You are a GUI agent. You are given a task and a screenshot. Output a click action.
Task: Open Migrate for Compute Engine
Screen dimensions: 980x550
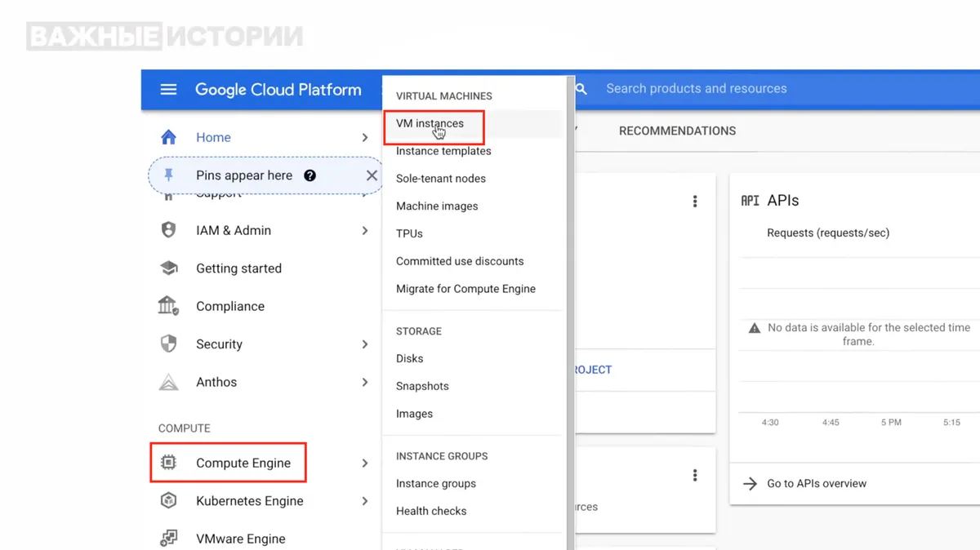(x=465, y=289)
